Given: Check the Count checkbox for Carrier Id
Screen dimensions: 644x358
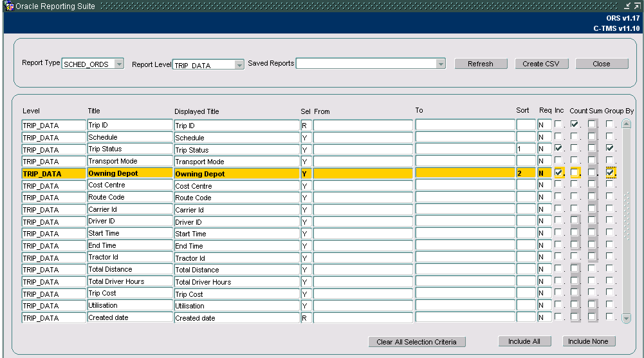Looking at the screenshot, I should (x=574, y=208).
